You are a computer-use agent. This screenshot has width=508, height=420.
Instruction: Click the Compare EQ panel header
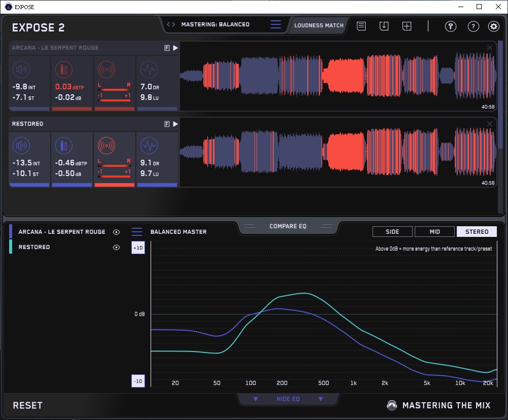288,226
